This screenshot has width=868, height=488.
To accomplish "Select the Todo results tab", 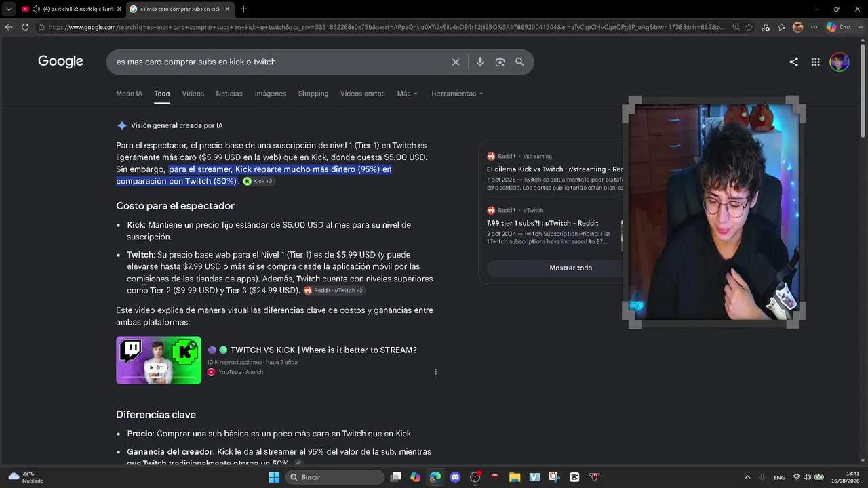I will pos(161,94).
